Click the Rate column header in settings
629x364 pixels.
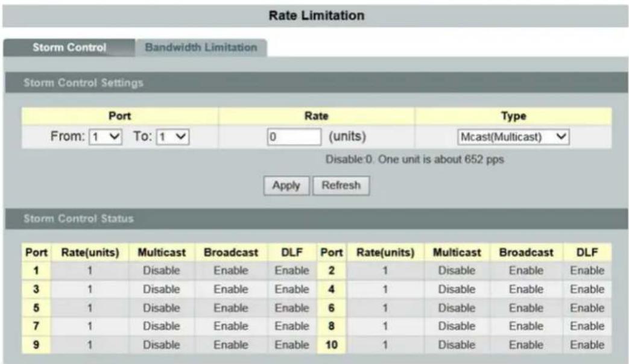coord(317,116)
